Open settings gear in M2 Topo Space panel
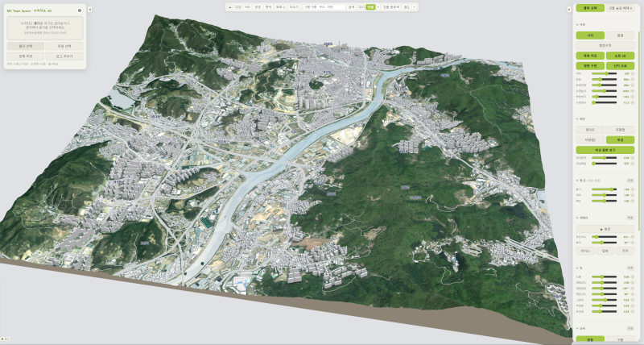The height and width of the screenshot is (345, 644). click(x=80, y=10)
